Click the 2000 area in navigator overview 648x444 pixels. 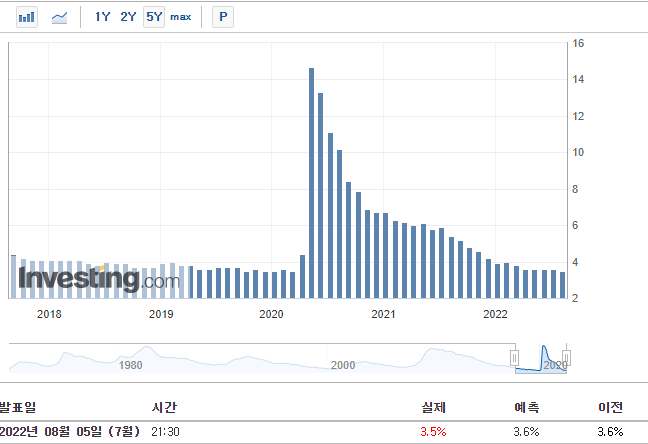coord(343,365)
